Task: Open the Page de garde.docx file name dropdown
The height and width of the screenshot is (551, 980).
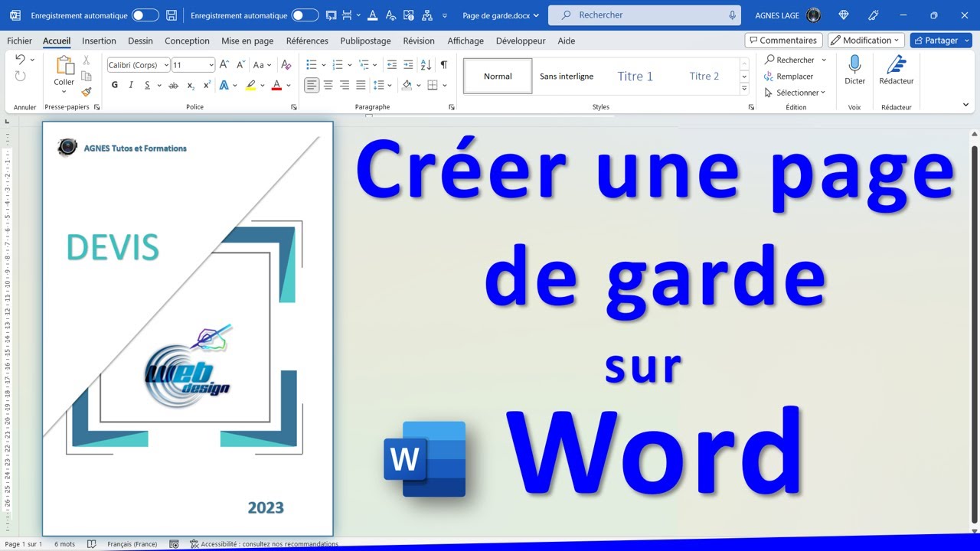Action: click(x=501, y=15)
